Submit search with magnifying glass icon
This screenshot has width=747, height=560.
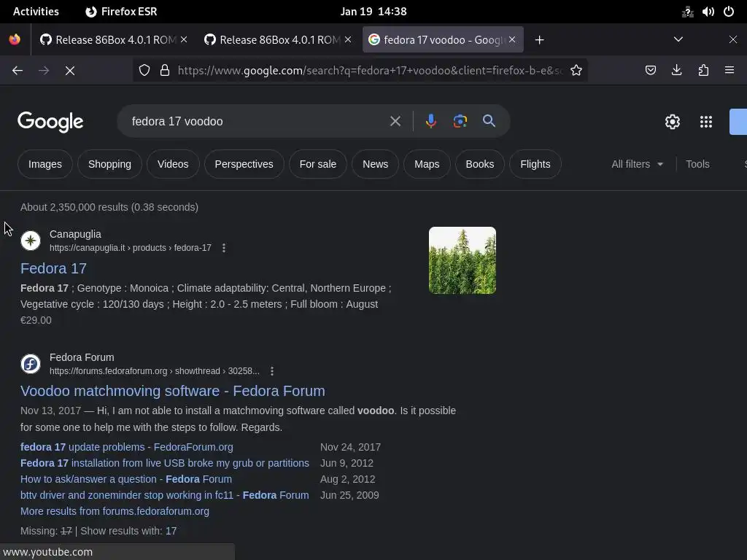click(489, 121)
